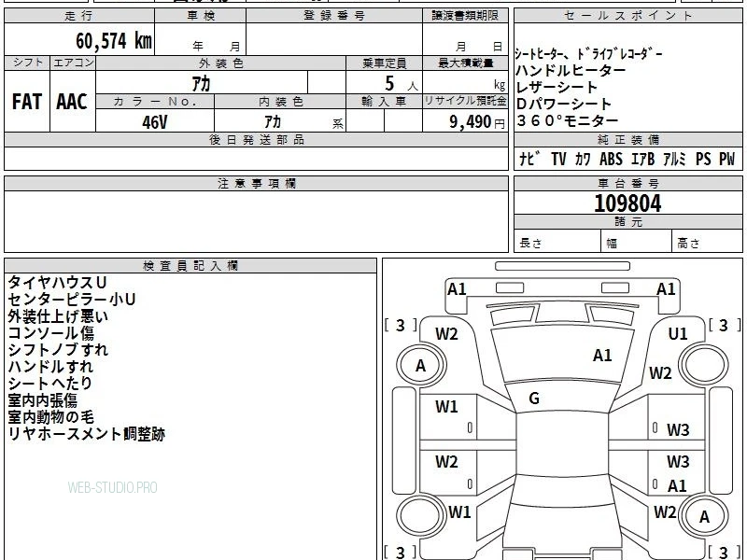Click the AAC air conditioner value
The image size is (747, 560).
click(x=72, y=102)
